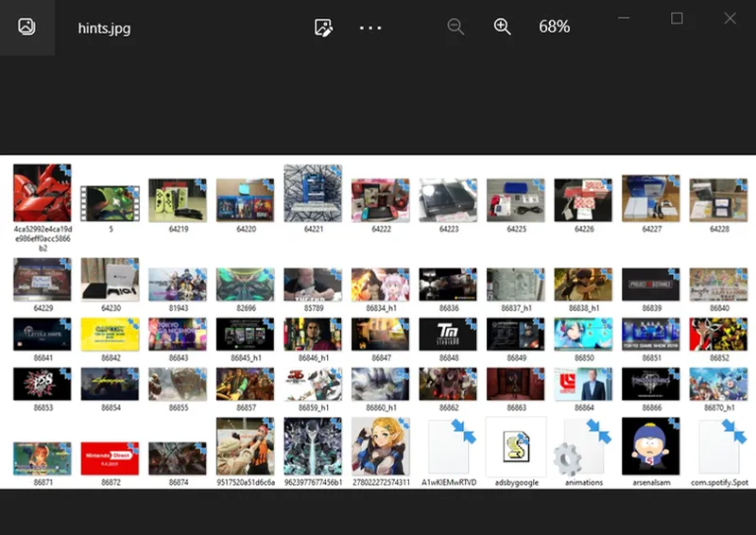This screenshot has width=756, height=535.
Task: Select thumbnail 64225 with the blue handheld
Action: click(515, 200)
